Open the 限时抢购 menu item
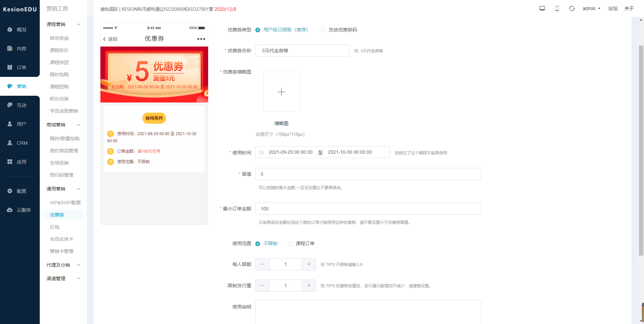The image size is (644, 324). (x=59, y=75)
